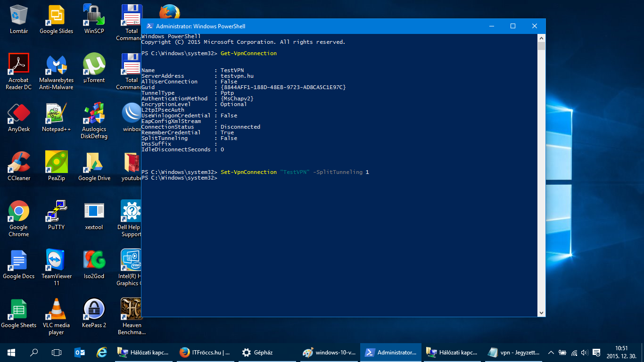Viewport: 644px width, 362px height.
Task: Click the taskbar clock showing 10:51
Action: (621, 352)
